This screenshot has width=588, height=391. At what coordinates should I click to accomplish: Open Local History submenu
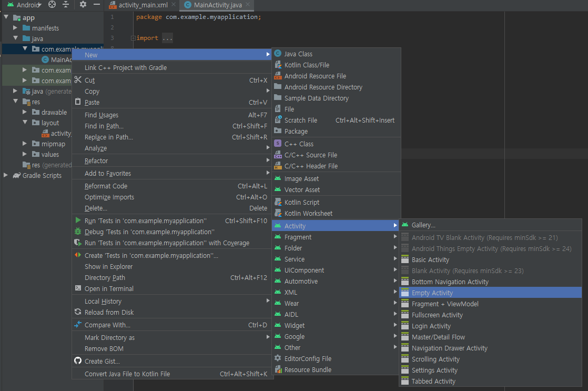pos(172,302)
